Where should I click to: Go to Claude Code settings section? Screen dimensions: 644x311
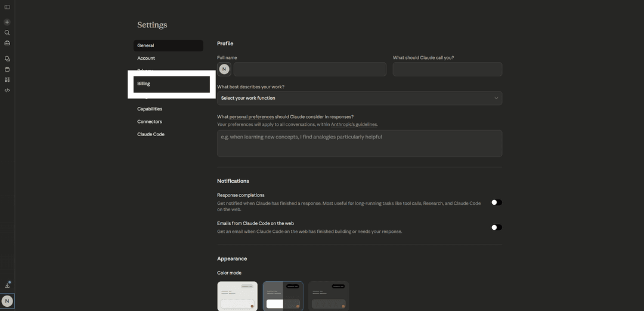[x=151, y=134]
